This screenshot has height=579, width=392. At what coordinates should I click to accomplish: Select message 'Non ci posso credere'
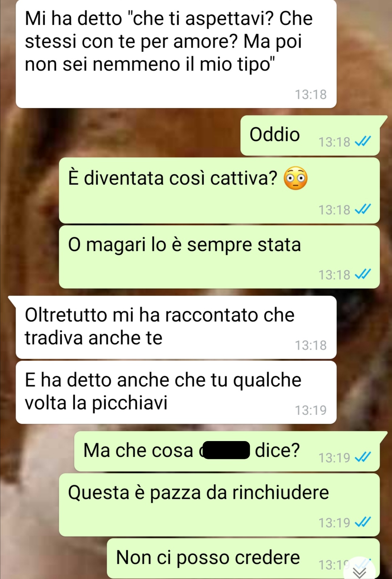243,559
